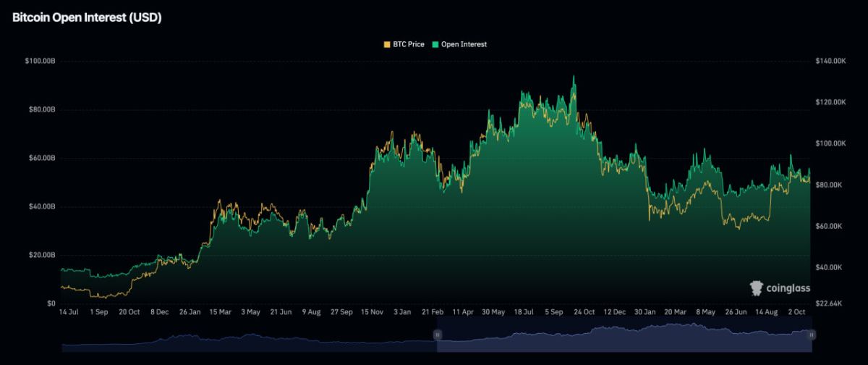This screenshot has height=365, width=868.
Task: Click the 21 Jun date label
Action: [280, 311]
